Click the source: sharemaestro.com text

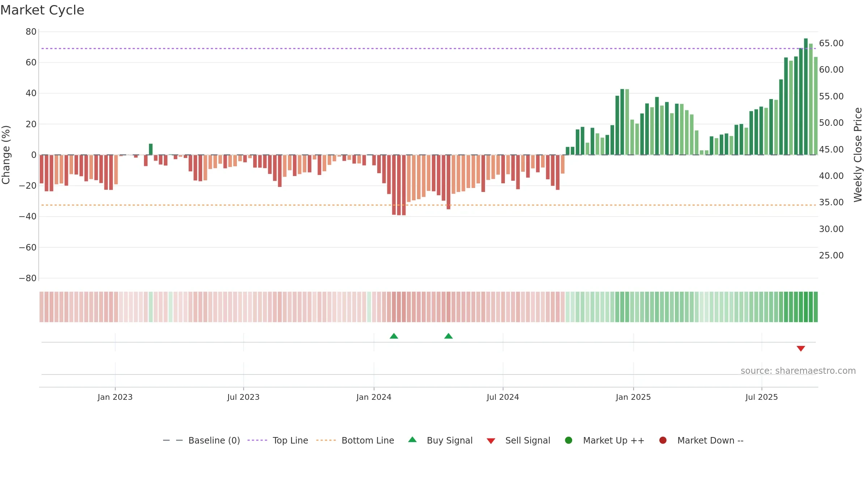coord(798,371)
